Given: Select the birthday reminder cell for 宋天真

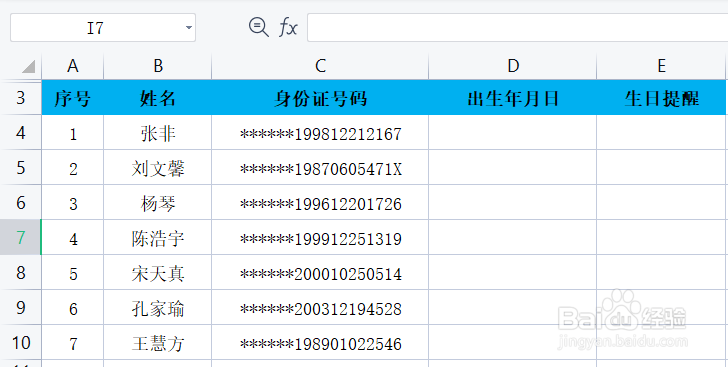Looking at the screenshot, I should (662, 272).
